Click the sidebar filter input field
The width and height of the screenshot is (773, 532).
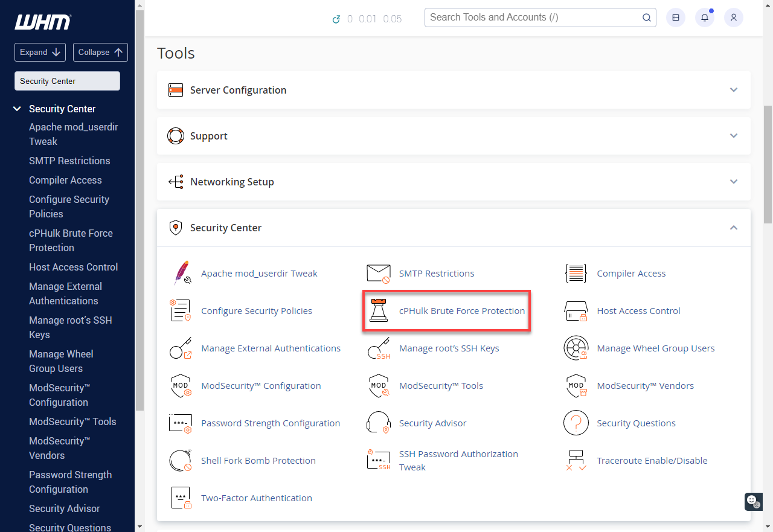click(x=67, y=81)
